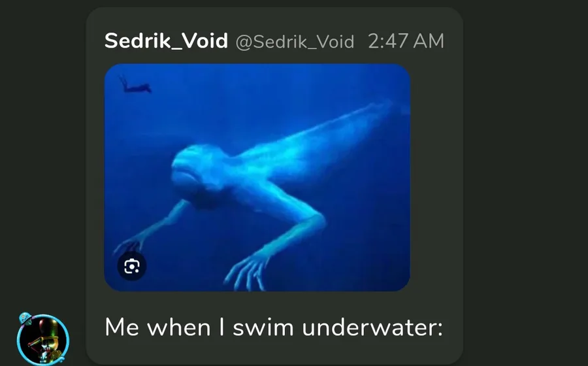Open the sender's circular profile avatar
The width and height of the screenshot is (588, 366).
click(x=42, y=340)
